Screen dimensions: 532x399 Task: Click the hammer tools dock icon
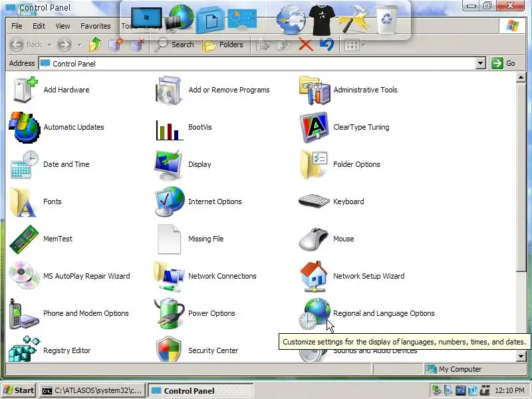tap(354, 20)
